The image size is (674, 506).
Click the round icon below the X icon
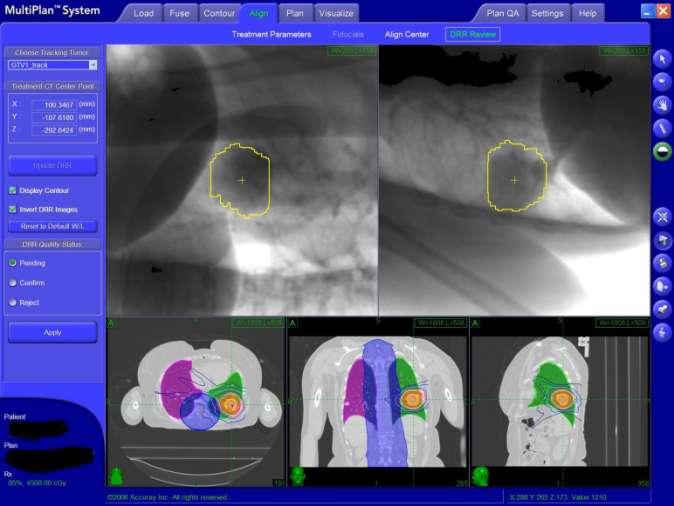tap(662, 239)
